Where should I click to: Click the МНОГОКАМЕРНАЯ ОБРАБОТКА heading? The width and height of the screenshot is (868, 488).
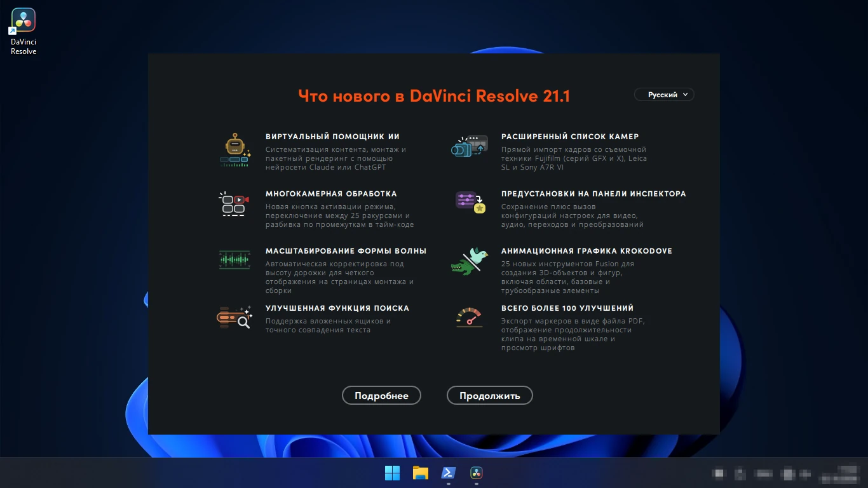[331, 194]
